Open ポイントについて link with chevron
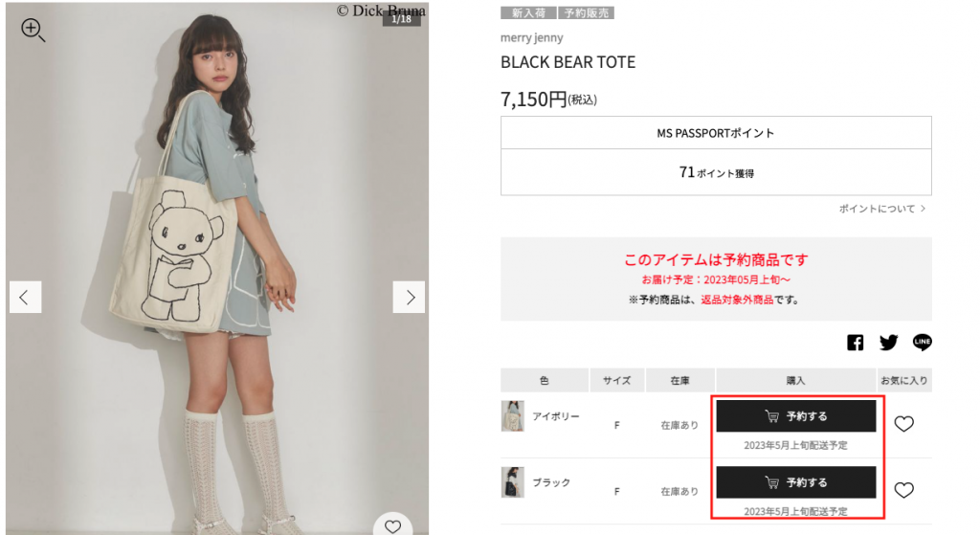The image size is (980, 535). pyautogui.click(x=881, y=209)
